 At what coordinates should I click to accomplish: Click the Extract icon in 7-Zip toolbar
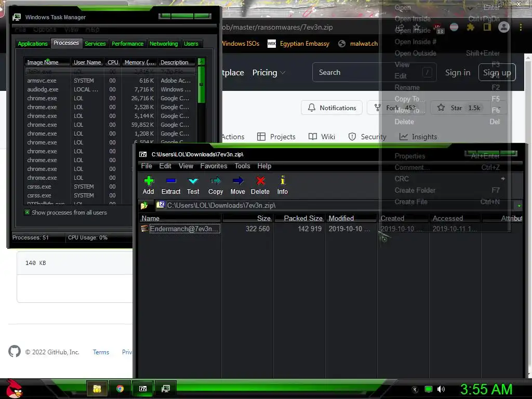pos(170,185)
